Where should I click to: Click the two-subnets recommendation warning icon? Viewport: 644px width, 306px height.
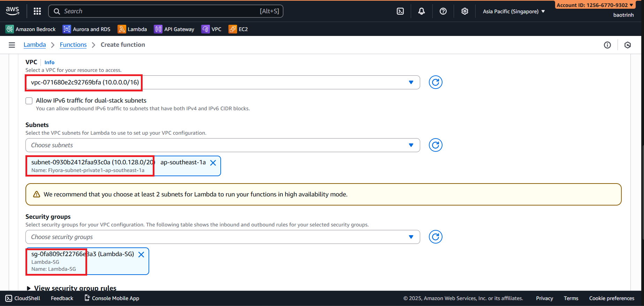click(x=37, y=194)
